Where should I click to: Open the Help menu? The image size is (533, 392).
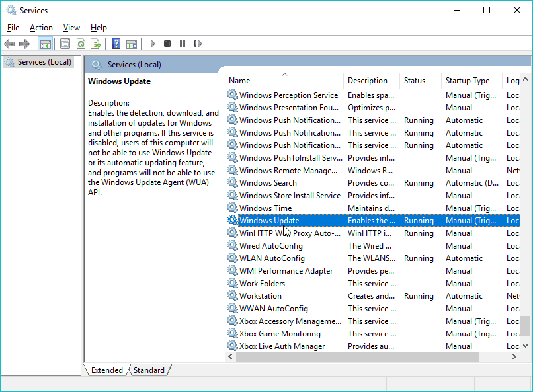coord(99,28)
